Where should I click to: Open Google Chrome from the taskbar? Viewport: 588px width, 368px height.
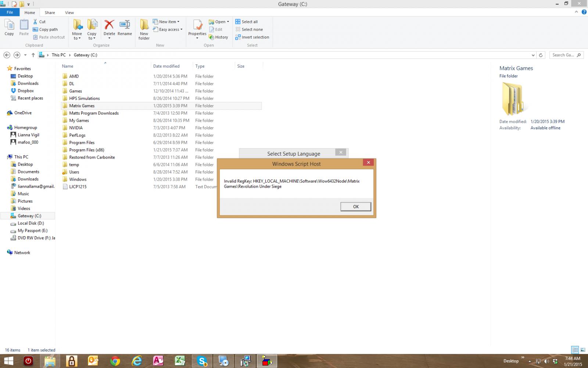click(115, 361)
